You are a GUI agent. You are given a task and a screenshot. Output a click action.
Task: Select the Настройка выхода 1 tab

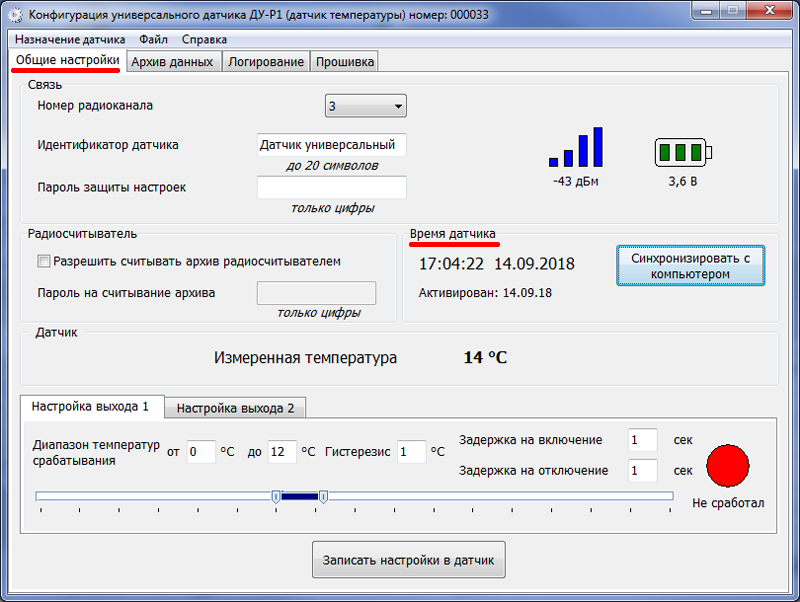tap(90, 407)
